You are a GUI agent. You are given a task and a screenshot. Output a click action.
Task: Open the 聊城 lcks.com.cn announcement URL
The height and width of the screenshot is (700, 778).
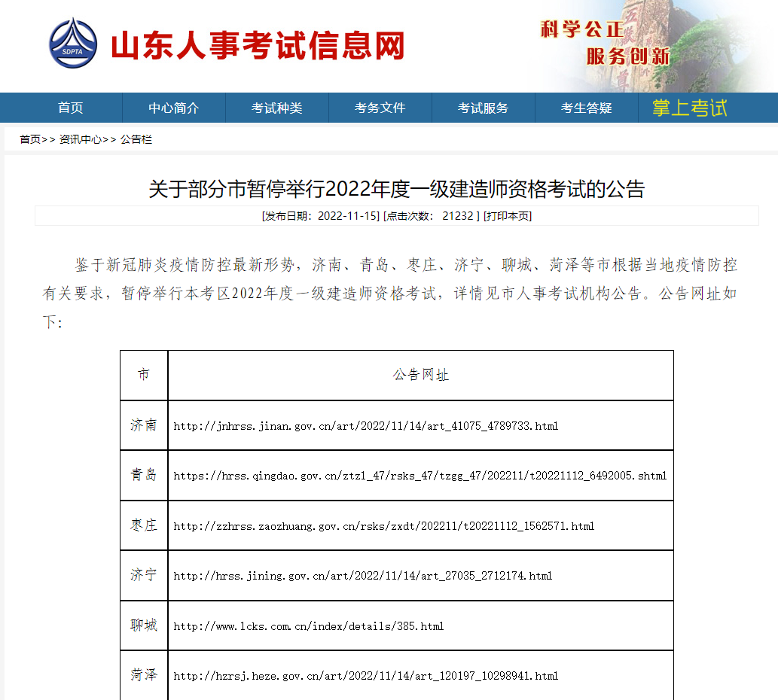(x=308, y=626)
